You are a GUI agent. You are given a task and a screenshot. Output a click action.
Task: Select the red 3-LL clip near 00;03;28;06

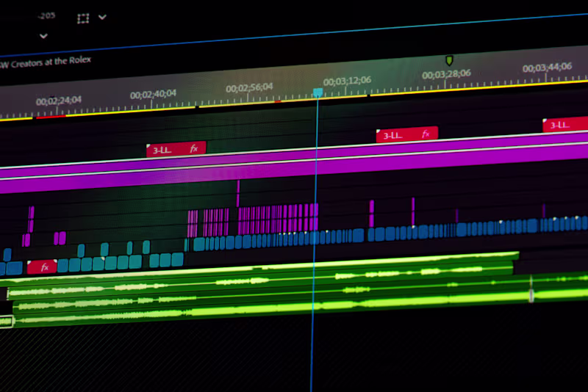[x=407, y=134]
